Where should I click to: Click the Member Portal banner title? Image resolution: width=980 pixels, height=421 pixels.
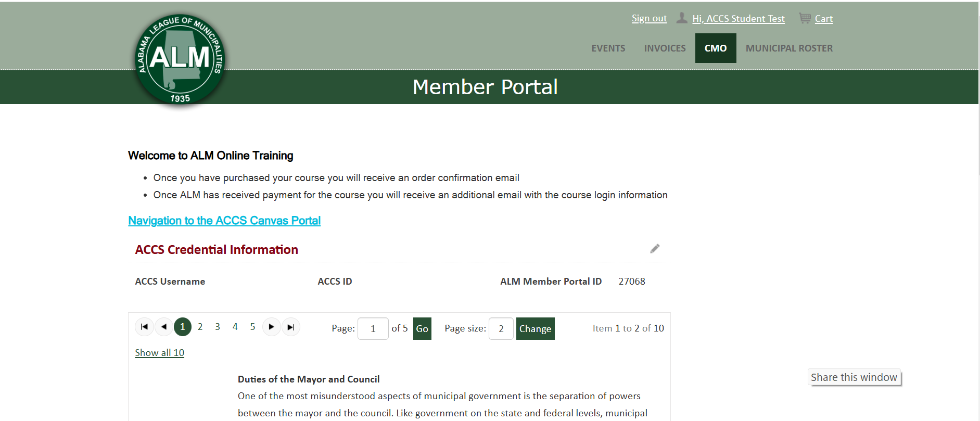[x=485, y=87]
